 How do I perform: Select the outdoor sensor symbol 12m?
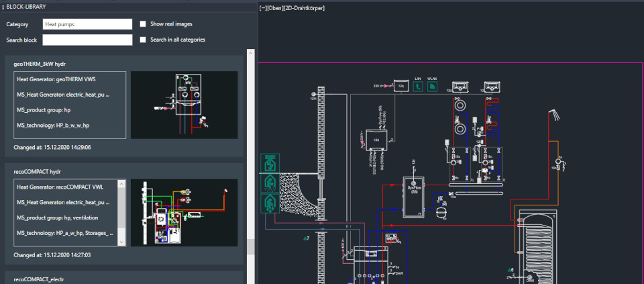pyautogui.click(x=313, y=94)
